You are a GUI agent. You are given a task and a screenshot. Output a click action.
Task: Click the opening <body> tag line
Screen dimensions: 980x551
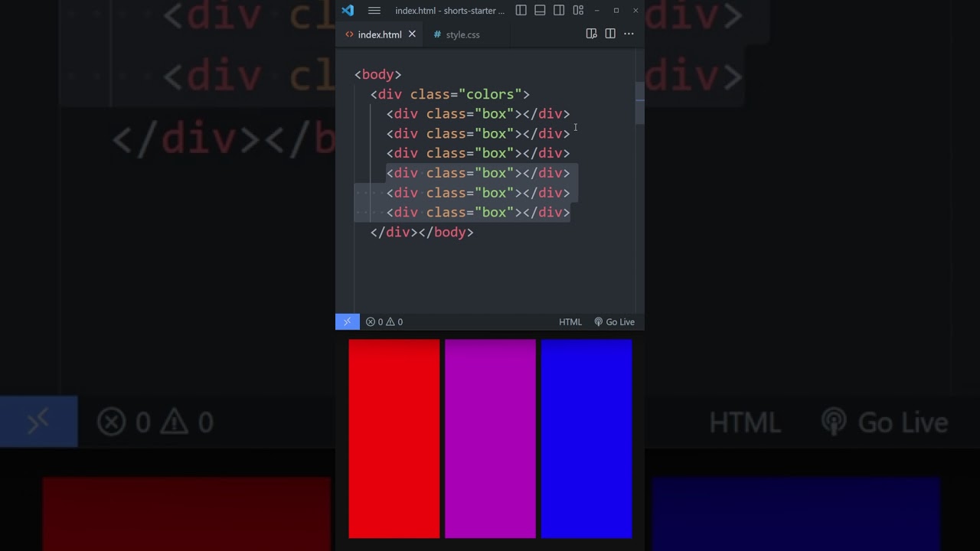click(378, 74)
